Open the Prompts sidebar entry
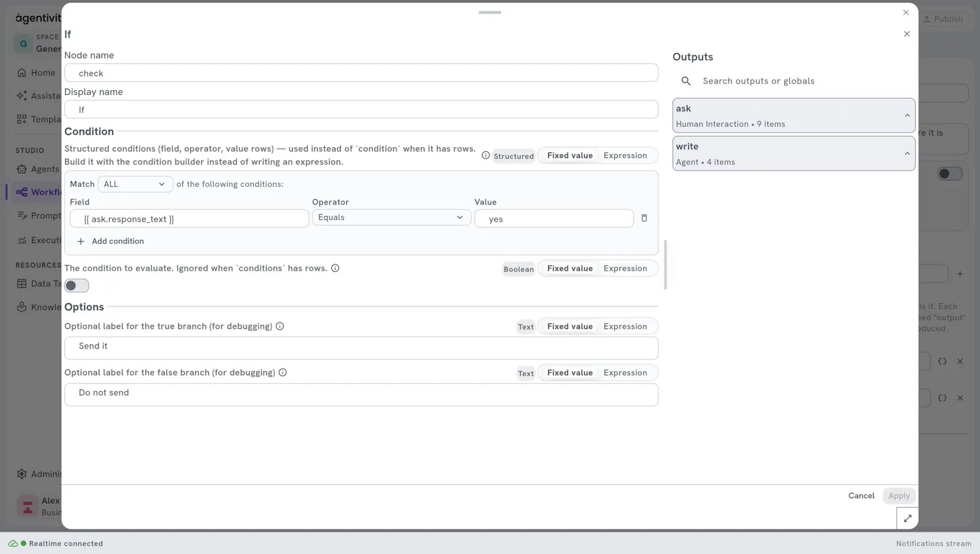The height and width of the screenshot is (554, 980). pyautogui.click(x=38, y=216)
